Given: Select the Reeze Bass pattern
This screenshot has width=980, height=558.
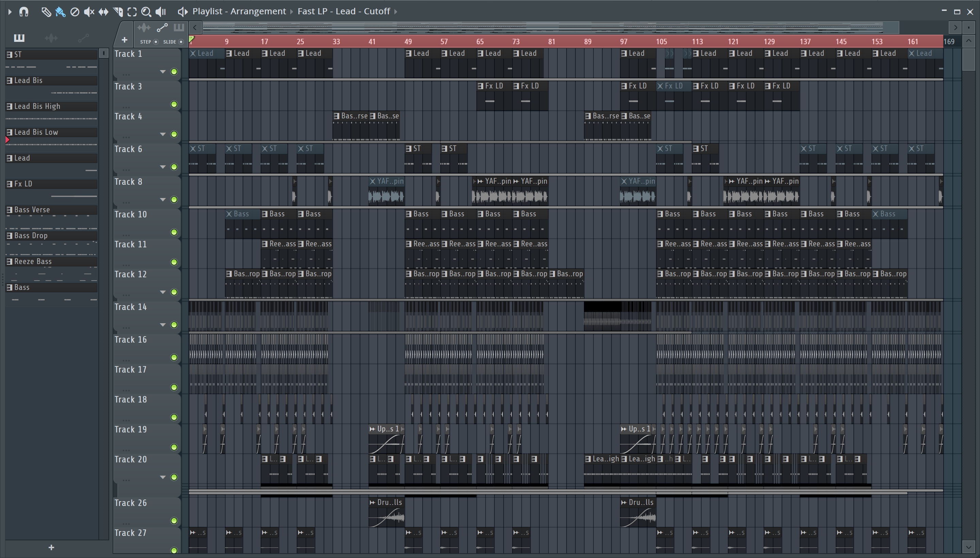Looking at the screenshot, I should [x=51, y=262].
